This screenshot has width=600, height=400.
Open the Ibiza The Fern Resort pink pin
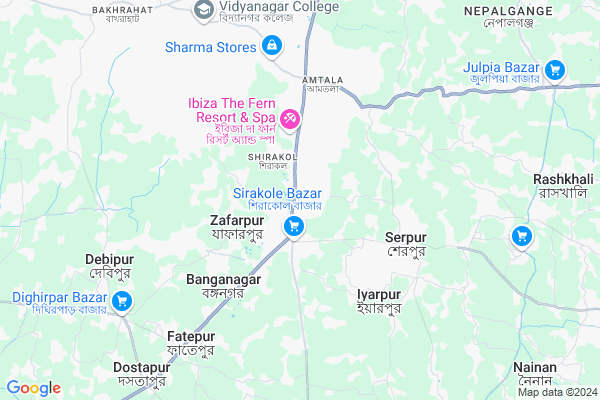(x=290, y=120)
